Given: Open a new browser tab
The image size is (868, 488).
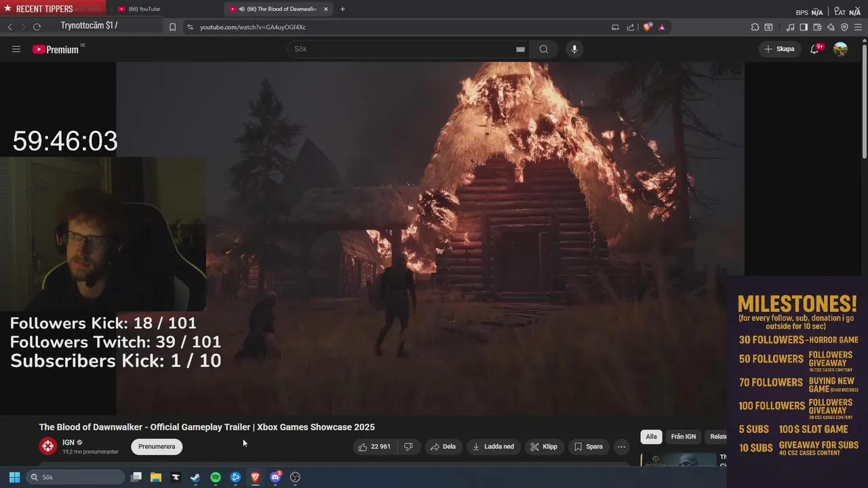Looking at the screenshot, I should pos(342,9).
